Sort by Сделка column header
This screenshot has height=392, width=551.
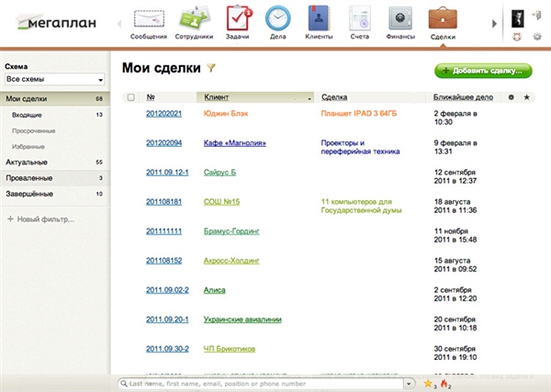[334, 97]
